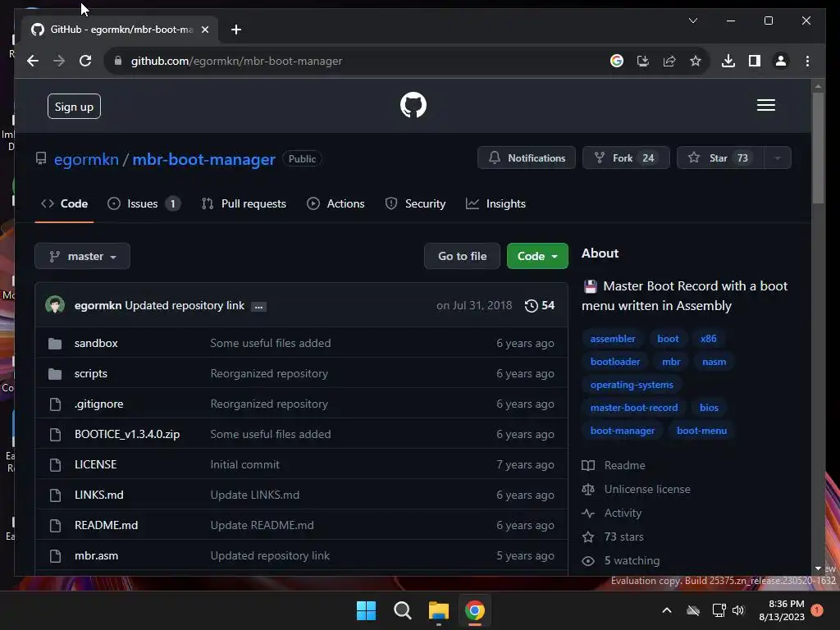Click the nasm topic tag
Viewport: 840px width, 630px height.
[714, 362]
